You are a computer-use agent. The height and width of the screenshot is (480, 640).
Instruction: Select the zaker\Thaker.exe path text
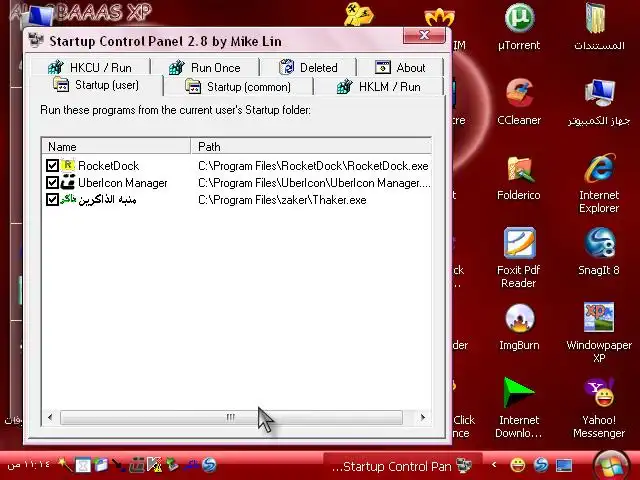point(282,200)
